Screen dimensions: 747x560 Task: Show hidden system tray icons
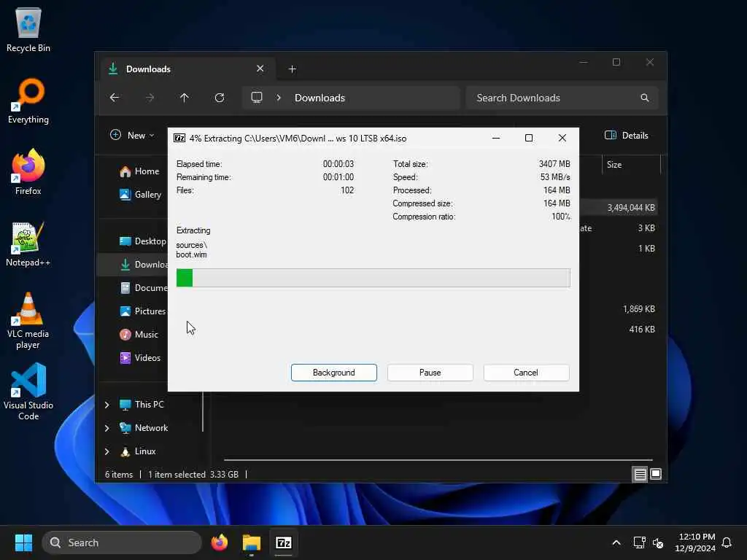(x=616, y=542)
